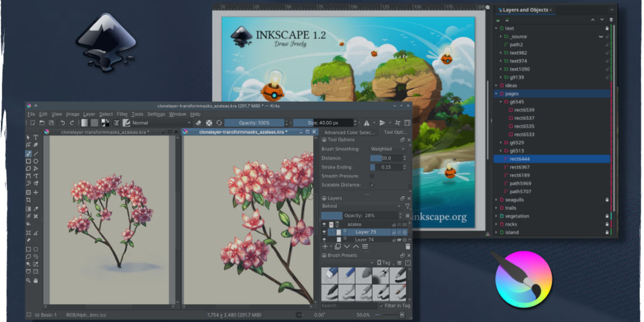Image resolution: width=644 pixels, height=322 pixels.
Task: Select the Fill bucket tool in Krita
Action: (28, 224)
